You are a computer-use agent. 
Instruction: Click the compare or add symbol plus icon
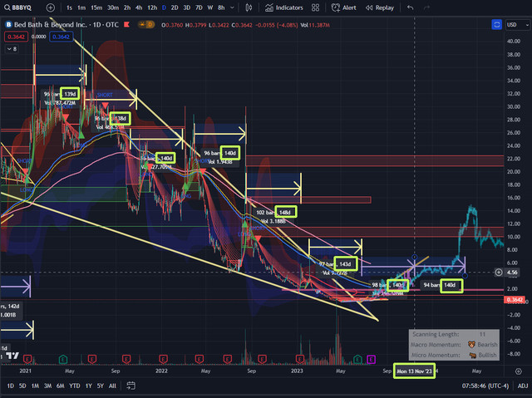[50, 7]
